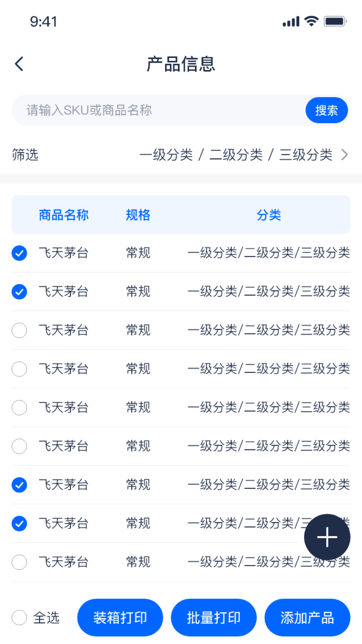Image resolution: width=362 pixels, height=644 pixels.
Task: Open the 一级分类 / 二级分类 / 三级分类 filter selector
Action: 236,155
